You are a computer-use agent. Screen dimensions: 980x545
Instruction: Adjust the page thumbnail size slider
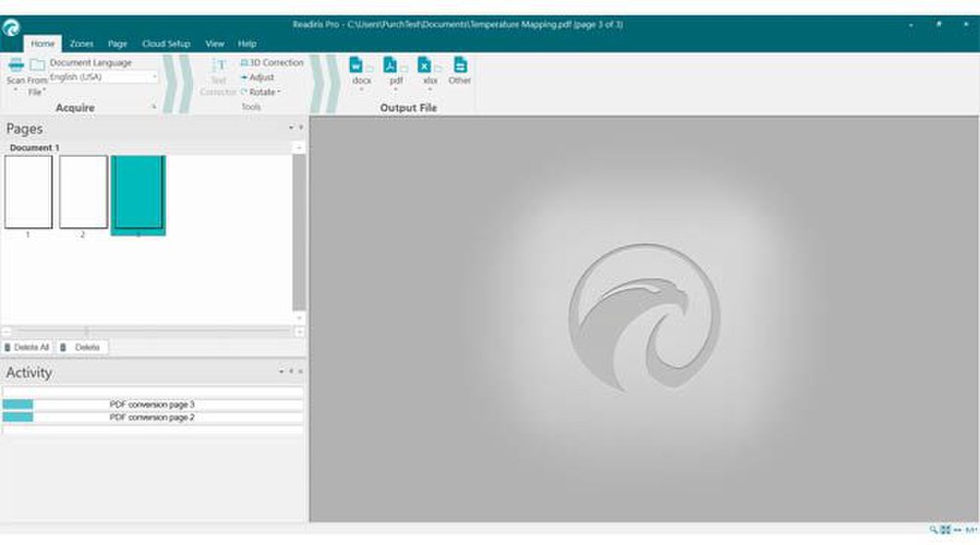[86, 331]
